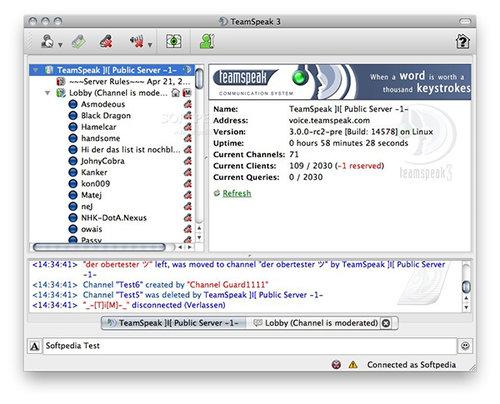This screenshot has width=500, height=404.
Task: Click the channel tree scroll up arrow
Action: click(199, 228)
